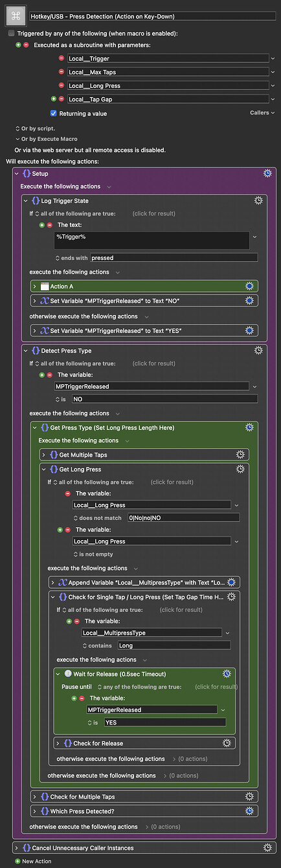Open gear for Which Press Detected?
Image resolution: width=281 pixels, height=868 pixels.
pos(249,810)
